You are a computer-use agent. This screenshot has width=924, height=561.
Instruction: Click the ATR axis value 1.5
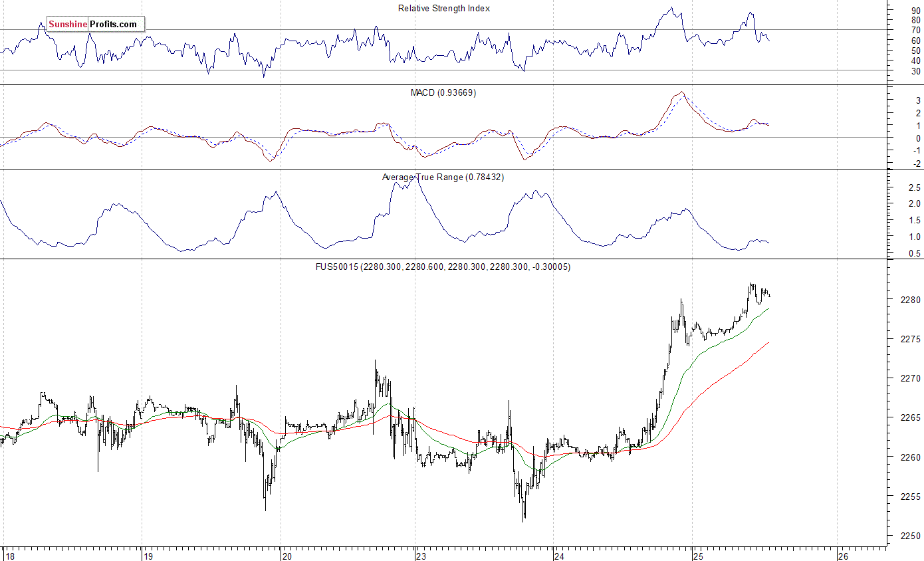coord(913,221)
